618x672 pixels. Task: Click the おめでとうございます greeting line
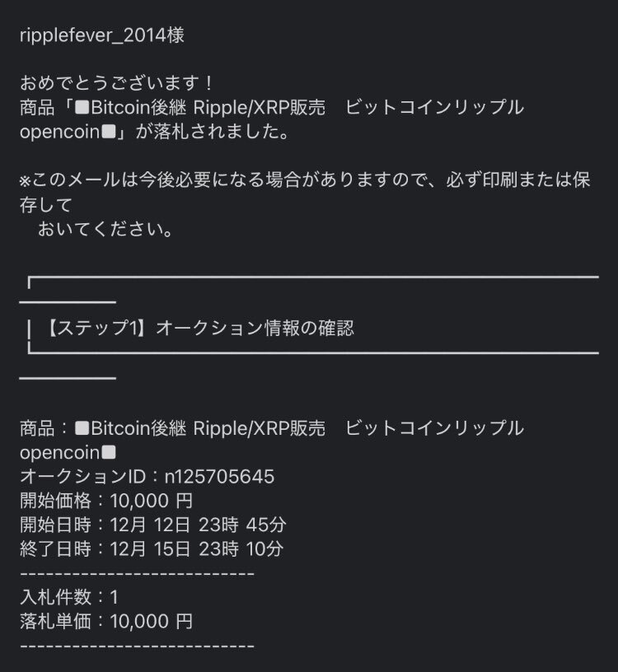(116, 82)
